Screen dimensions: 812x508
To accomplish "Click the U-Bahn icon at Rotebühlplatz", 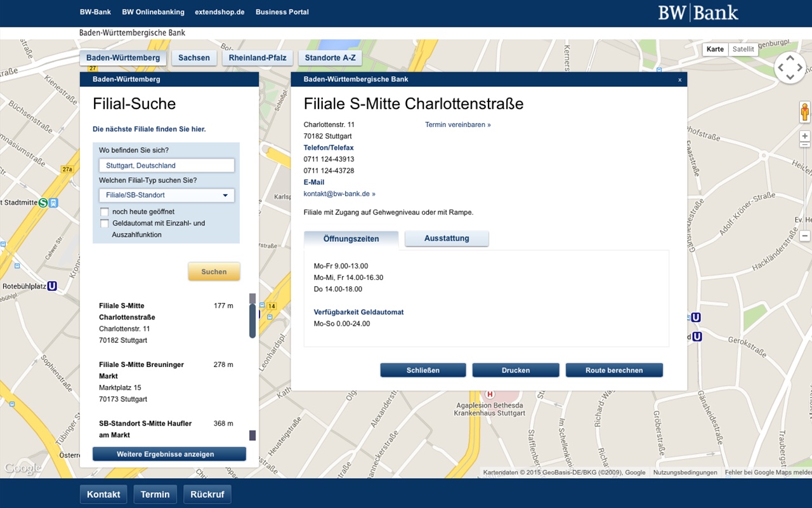I will [x=52, y=286].
